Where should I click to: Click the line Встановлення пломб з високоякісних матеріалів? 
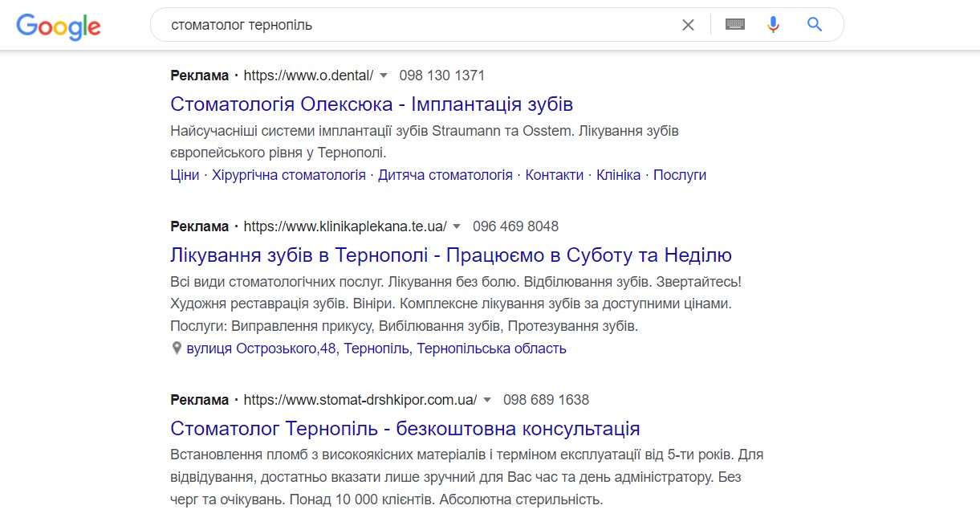click(x=467, y=455)
